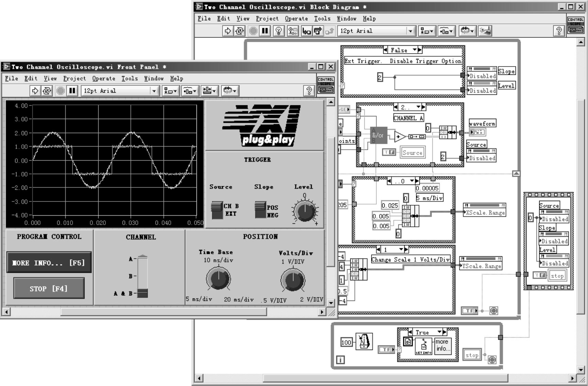Click Run Continuously in Front Panel toolbar
Image resolution: width=588 pixels, height=386 pixels.
click(47, 91)
